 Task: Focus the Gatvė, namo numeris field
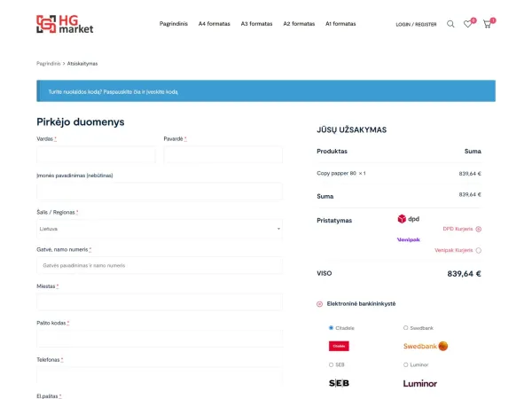[160, 265]
